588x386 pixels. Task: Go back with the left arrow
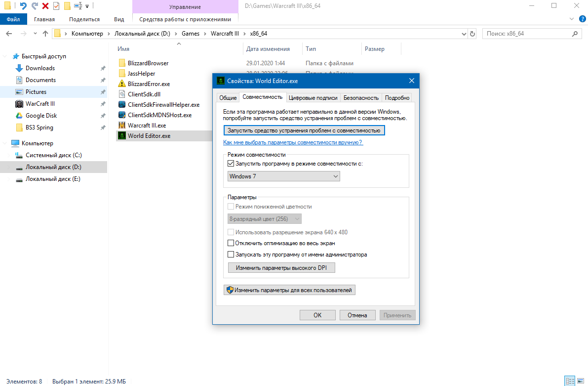coord(9,34)
